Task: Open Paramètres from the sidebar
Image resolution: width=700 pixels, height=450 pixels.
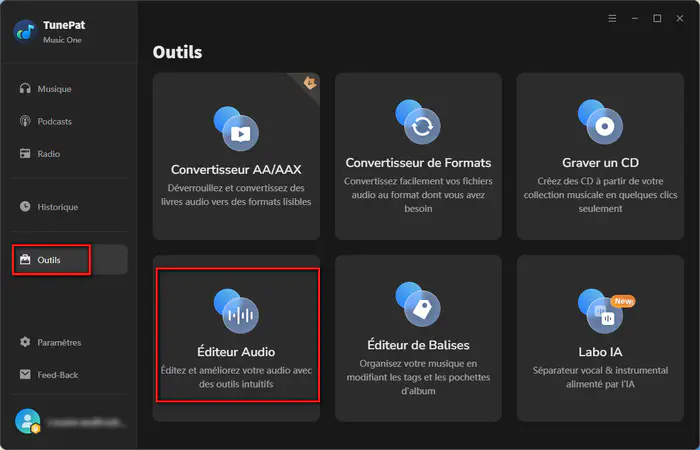Action: [70, 342]
